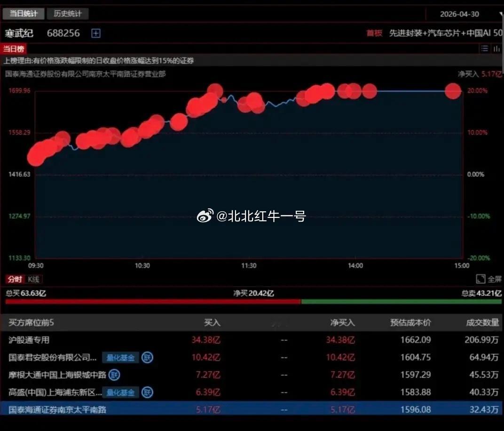Image resolution: width=504 pixels, height=431 pixels.
Task: Sort by the 预估成本价 column header
Action: click(x=410, y=323)
